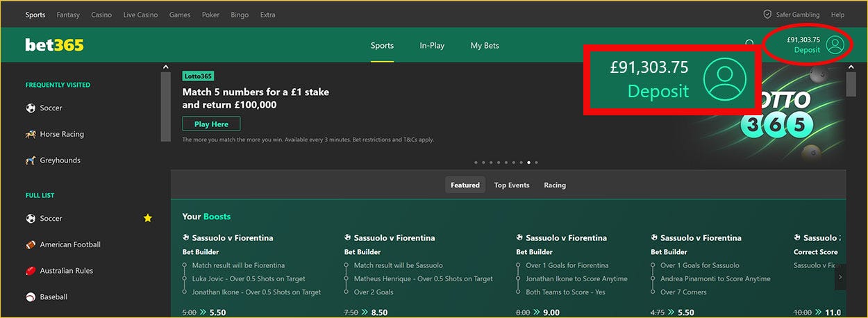This screenshot has width=868, height=318.
Task: Click 'Match 5 numbers for a £1 stake' headline
Action: tap(256, 92)
